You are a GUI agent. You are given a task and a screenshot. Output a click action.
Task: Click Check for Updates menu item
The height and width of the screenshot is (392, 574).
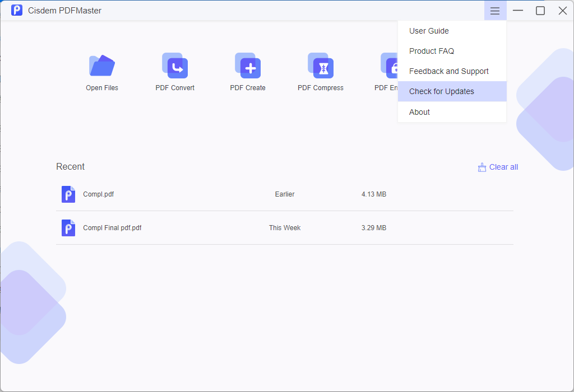tap(442, 91)
